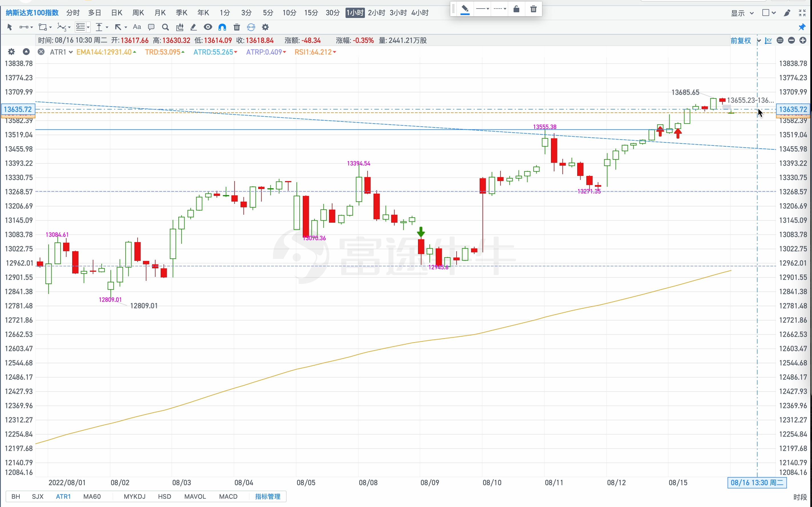Viewport: 812px width, 507px height.
Task: Toggle the blue magnet snap mode
Action: point(222,27)
